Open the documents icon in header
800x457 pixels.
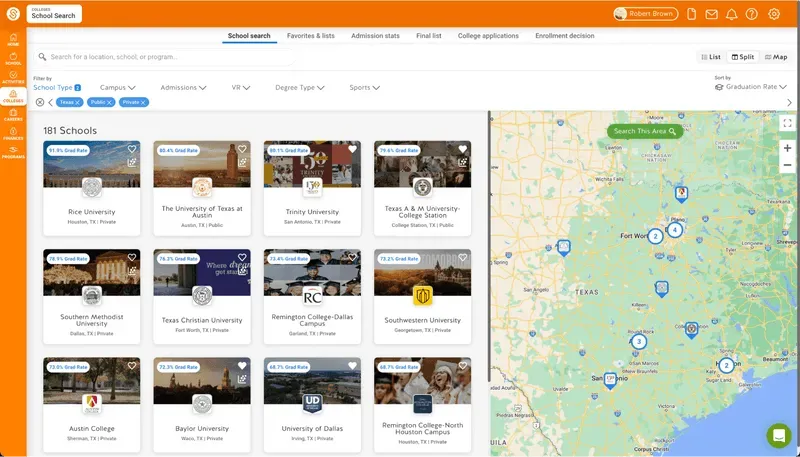(691, 14)
